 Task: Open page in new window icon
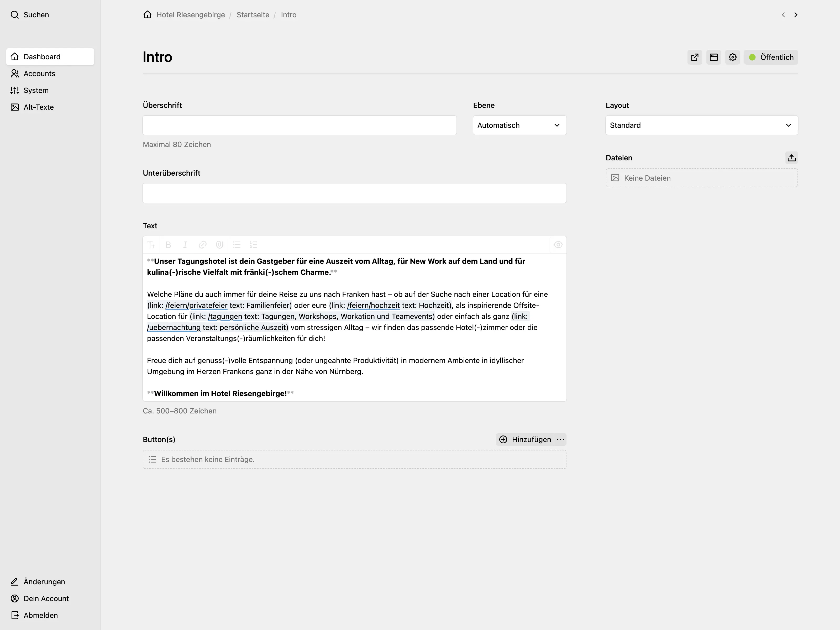pyautogui.click(x=695, y=57)
